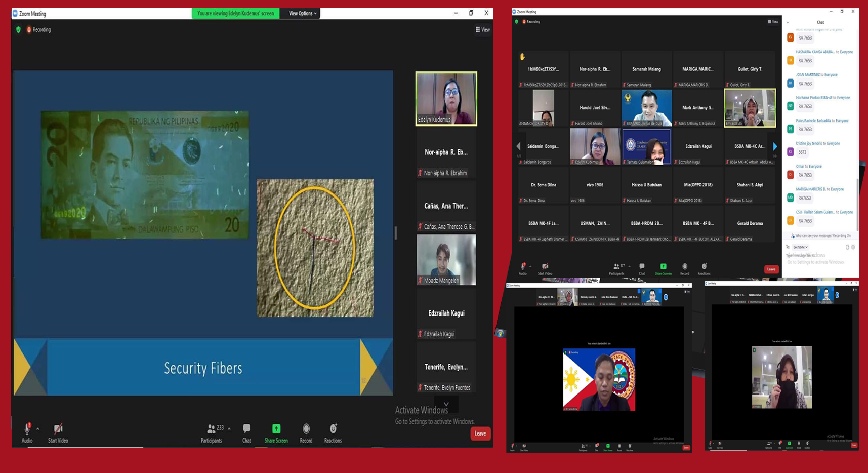Go to previous gallery page arrow
The height and width of the screenshot is (473, 868).
click(x=518, y=146)
